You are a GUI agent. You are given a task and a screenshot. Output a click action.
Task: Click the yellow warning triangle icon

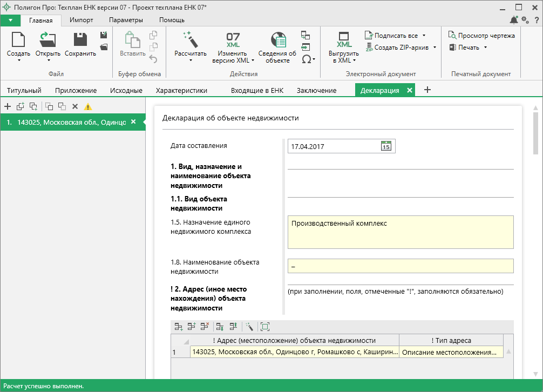87,106
